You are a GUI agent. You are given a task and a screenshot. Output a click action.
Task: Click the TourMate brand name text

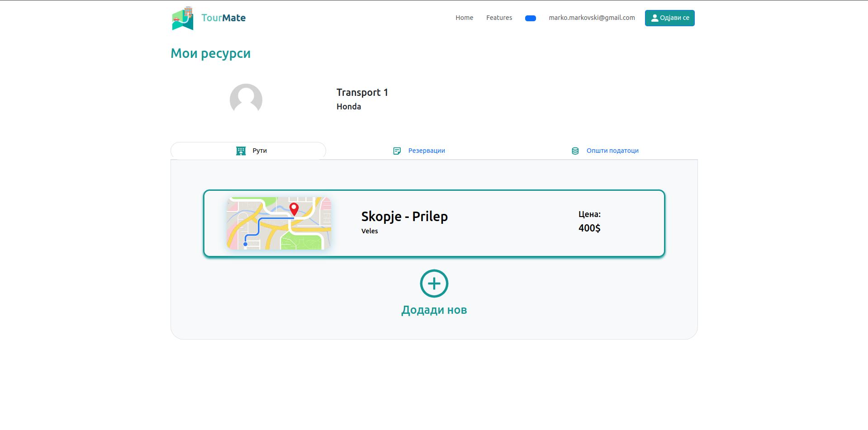(223, 18)
